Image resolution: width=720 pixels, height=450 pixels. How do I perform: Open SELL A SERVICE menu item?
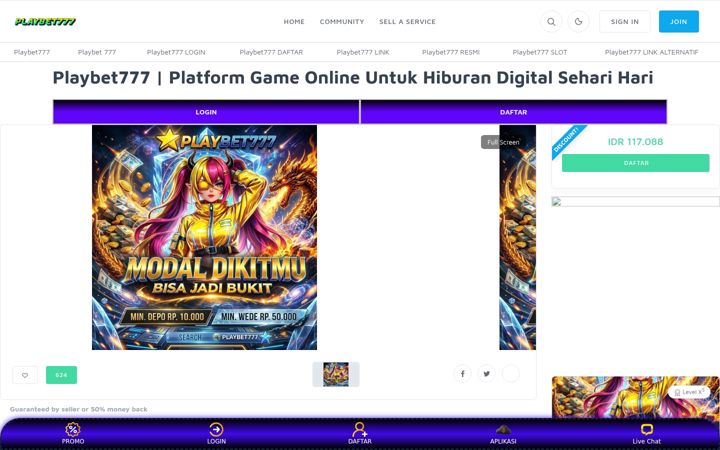[x=407, y=22]
